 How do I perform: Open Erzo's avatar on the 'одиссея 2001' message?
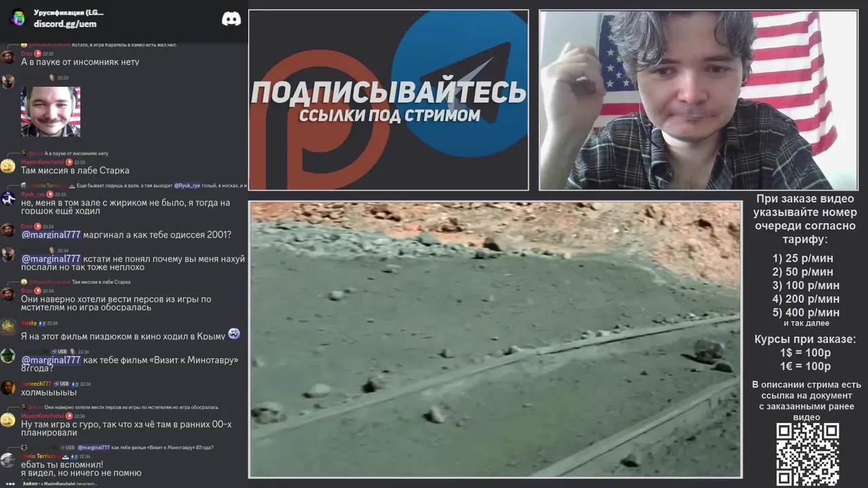point(8,230)
